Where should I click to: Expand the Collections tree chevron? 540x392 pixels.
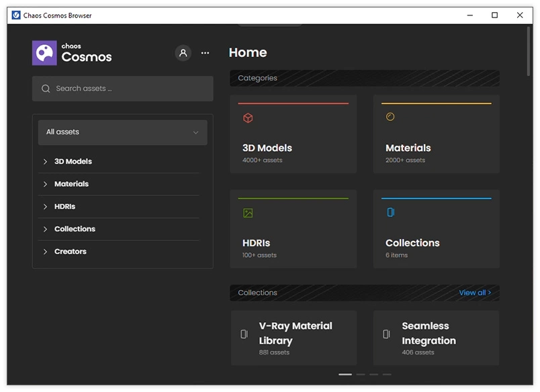(x=45, y=229)
